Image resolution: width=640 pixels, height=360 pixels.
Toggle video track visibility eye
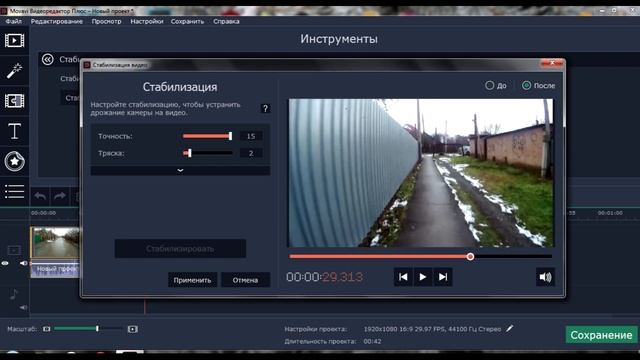[5, 263]
